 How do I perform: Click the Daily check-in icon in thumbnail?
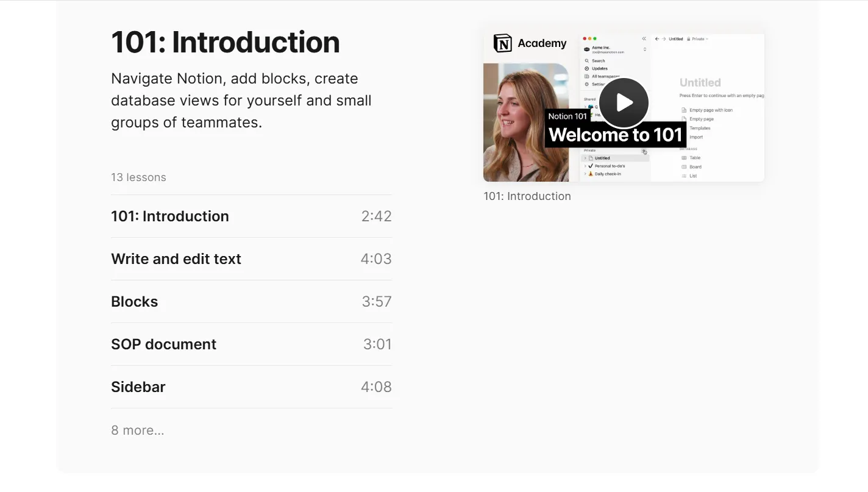tap(591, 174)
